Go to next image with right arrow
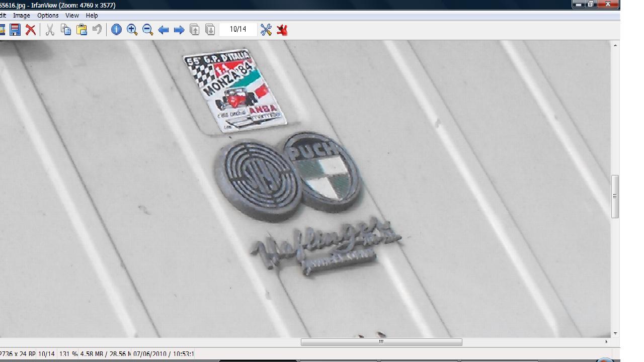Image resolution: width=644 pixels, height=362 pixels. click(x=179, y=30)
